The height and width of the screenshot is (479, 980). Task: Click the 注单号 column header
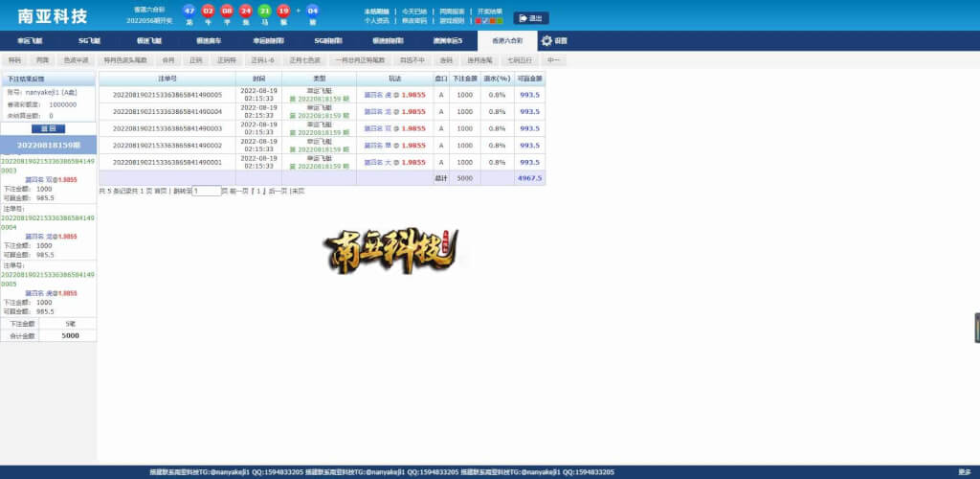point(167,79)
